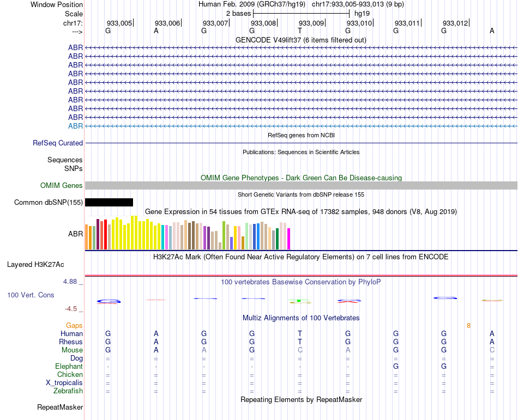Click the green T logo in PhyloP track
This screenshot has height=420, width=518.
pos(299,301)
